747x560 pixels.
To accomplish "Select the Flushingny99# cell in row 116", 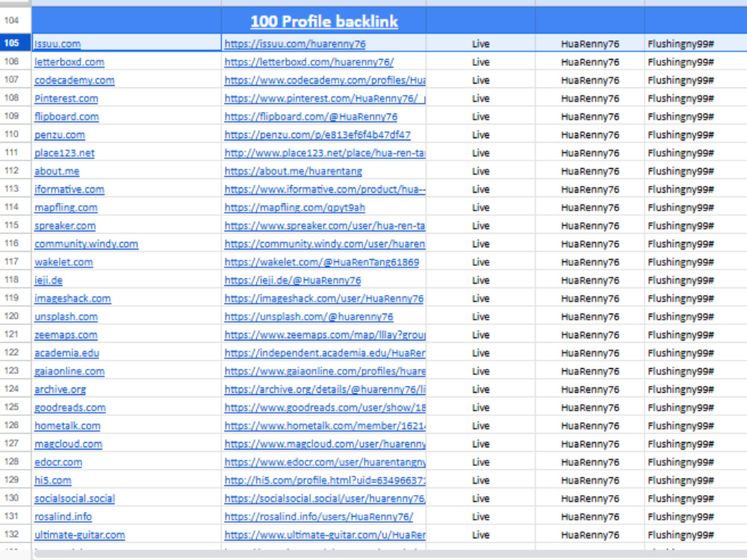I will click(696, 244).
